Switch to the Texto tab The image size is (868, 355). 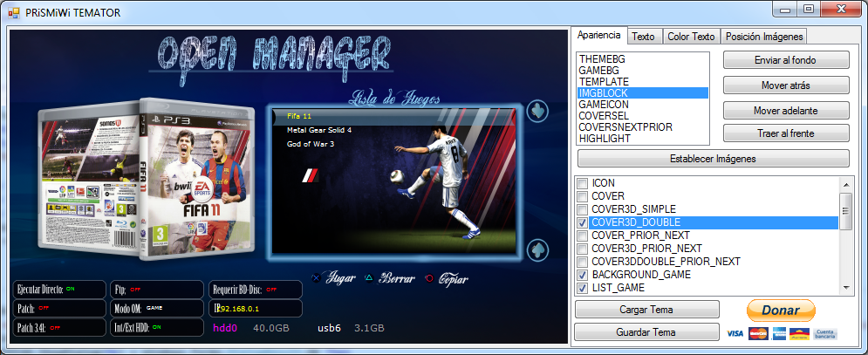tap(644, 36)
